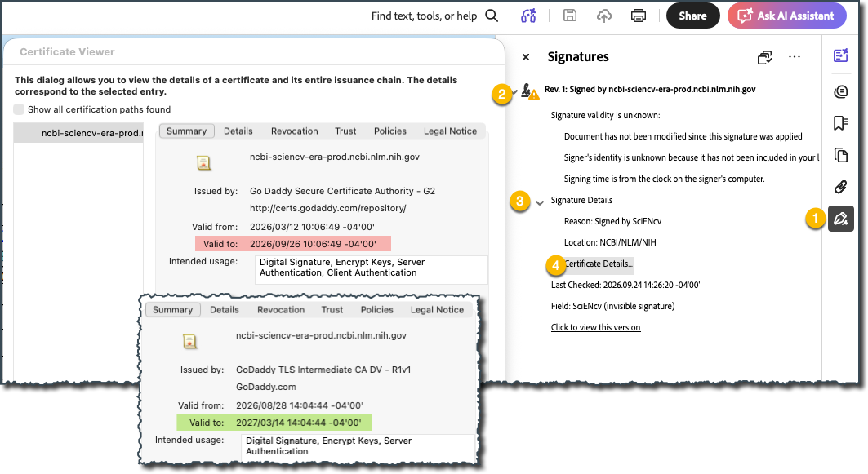This screenshot has width=868, height=474.
Task: Click certificate icon in lower inset panel
Action: (x=190, y=341)
